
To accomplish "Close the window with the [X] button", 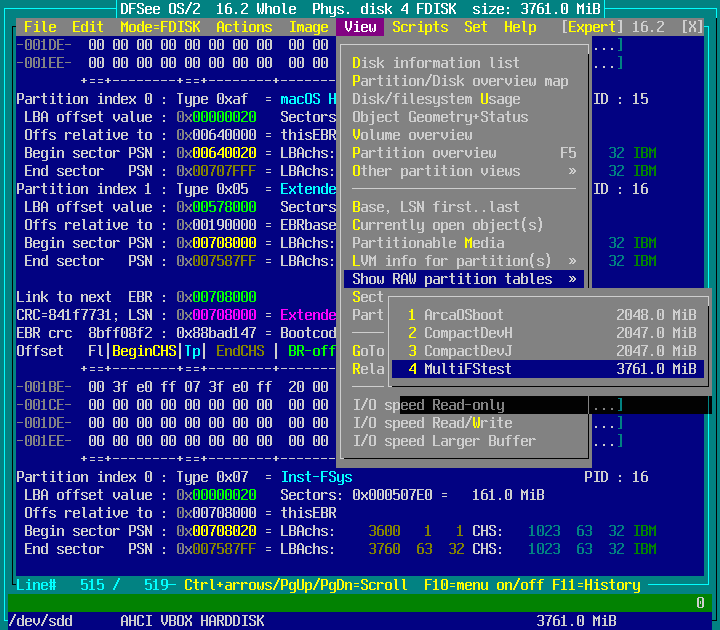I will pos(691,27).
